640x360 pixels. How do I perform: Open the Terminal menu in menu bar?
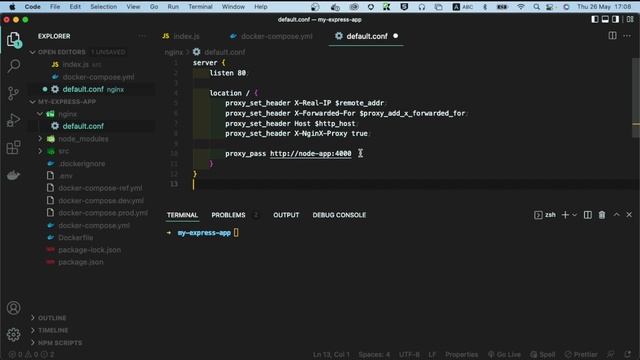(x=200, y=7)
